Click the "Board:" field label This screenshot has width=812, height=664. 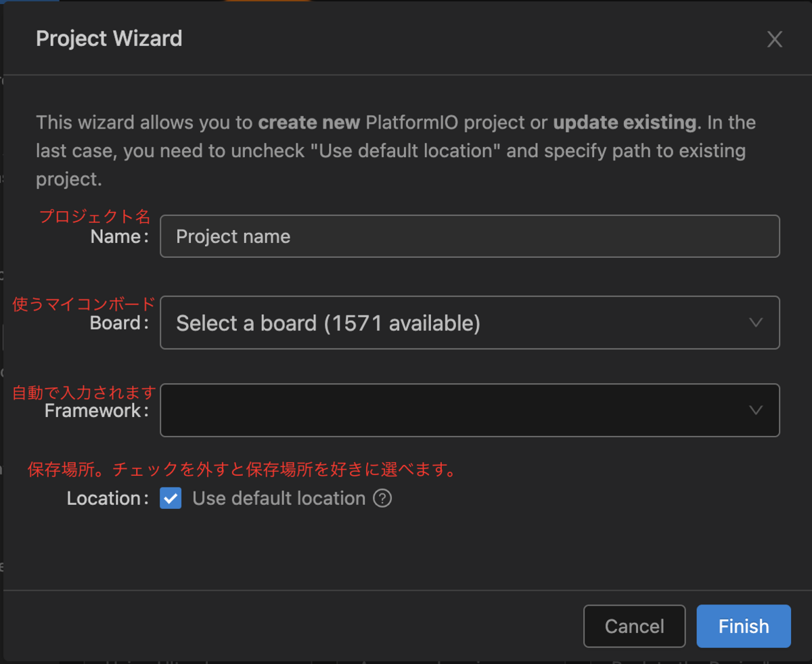[119, 323]
